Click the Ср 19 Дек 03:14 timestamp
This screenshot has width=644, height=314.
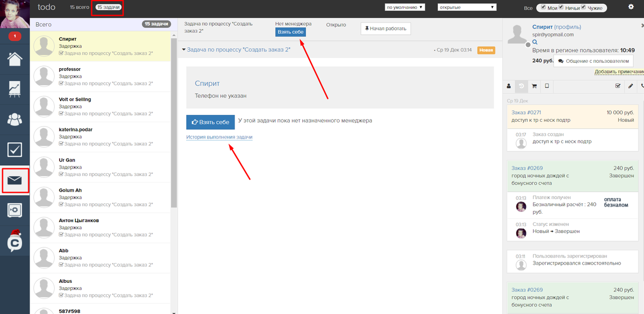point(455,50)
